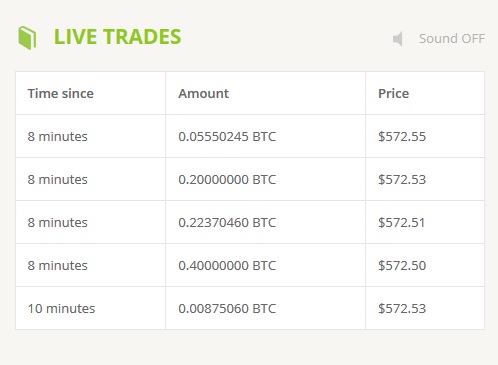Click the 0.05550245 BTC amount cell

[265, 136]
